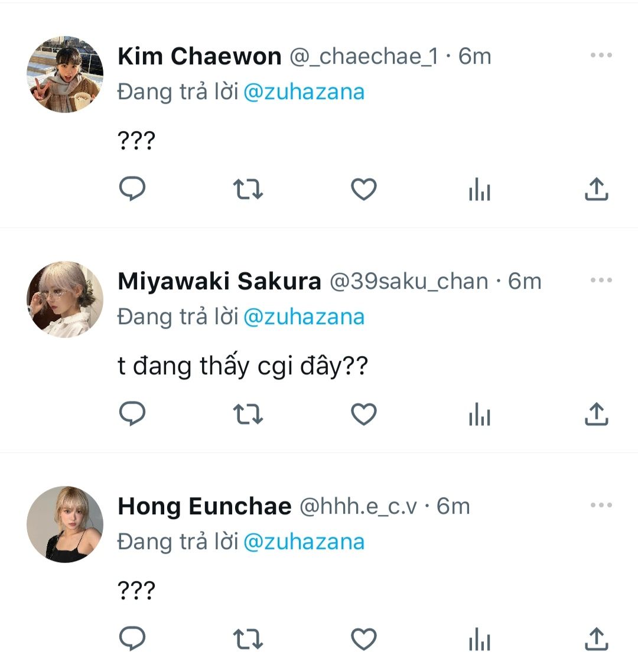The height and width of the screenshot is (672, 638).
Task: Open @zuhazana link in Hong Eunchae's reply
Action: pos(304,542)
